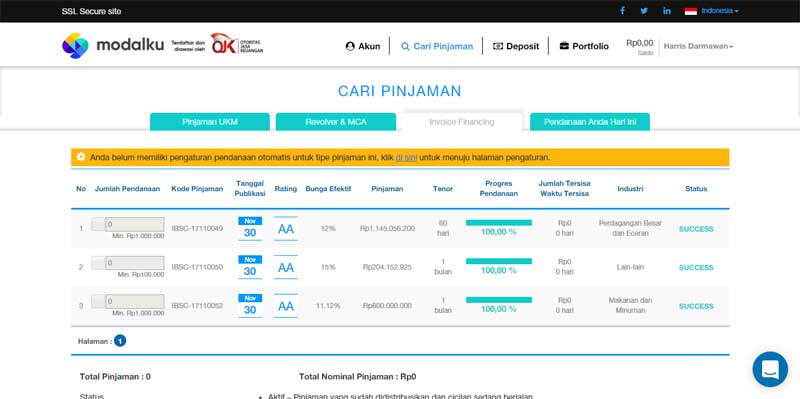This screenshot has width=800, height=399.
Task: Expand the Indonesia language dropdown
Action: (719, 11)
